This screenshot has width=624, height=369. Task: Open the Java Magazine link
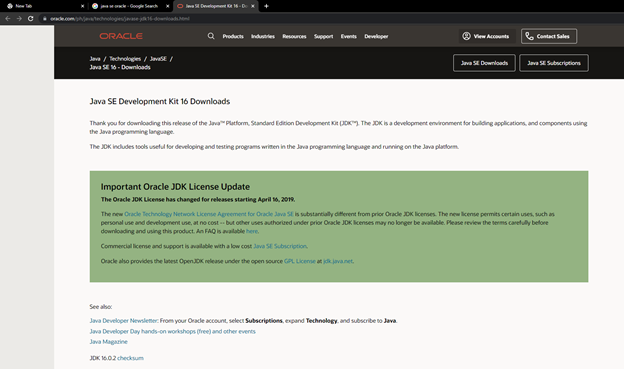point(109,342)
